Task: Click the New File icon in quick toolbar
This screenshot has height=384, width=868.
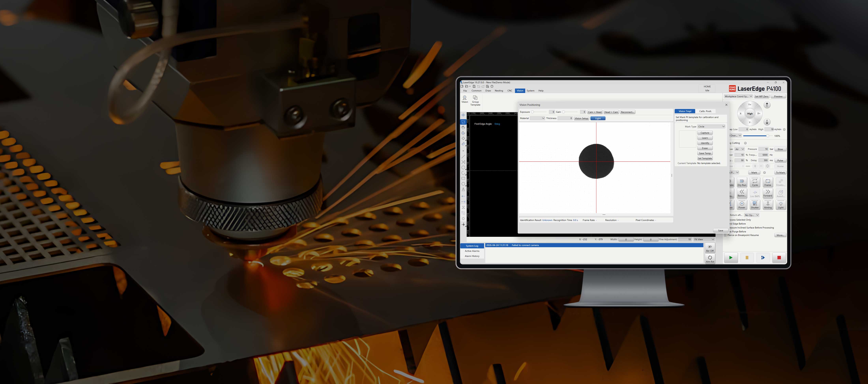Action: pyautogui.click(x=462, y=86)
